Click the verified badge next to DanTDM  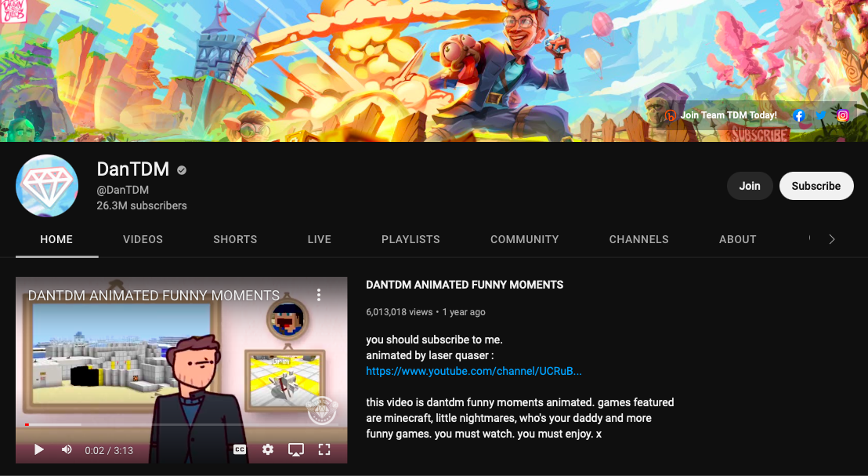[x=182, y=170]
